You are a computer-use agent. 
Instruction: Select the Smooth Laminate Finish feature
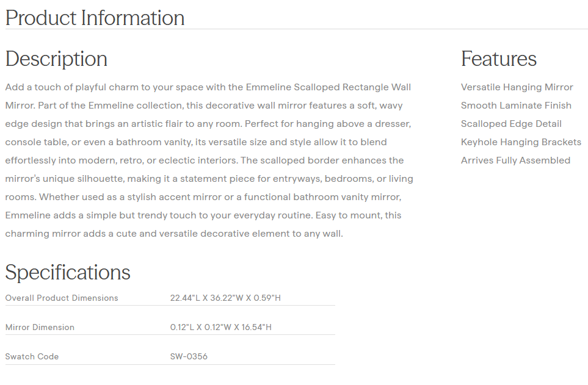[x=516, y=106]
